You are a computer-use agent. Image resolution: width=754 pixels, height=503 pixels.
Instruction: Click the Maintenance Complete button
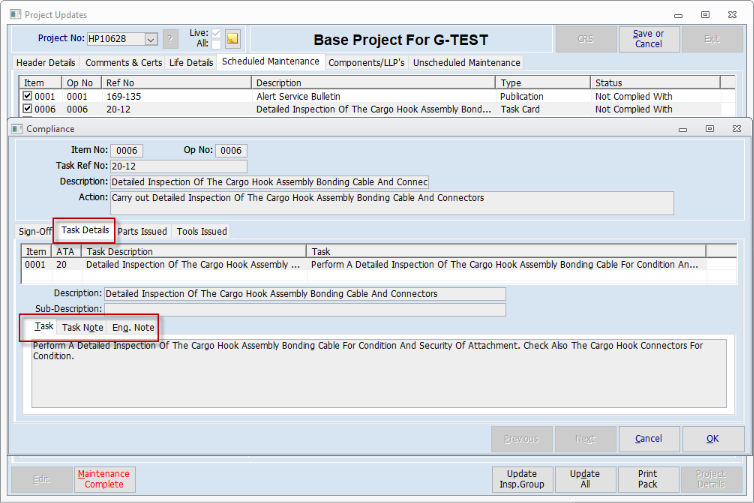click(x=104, y=479)
